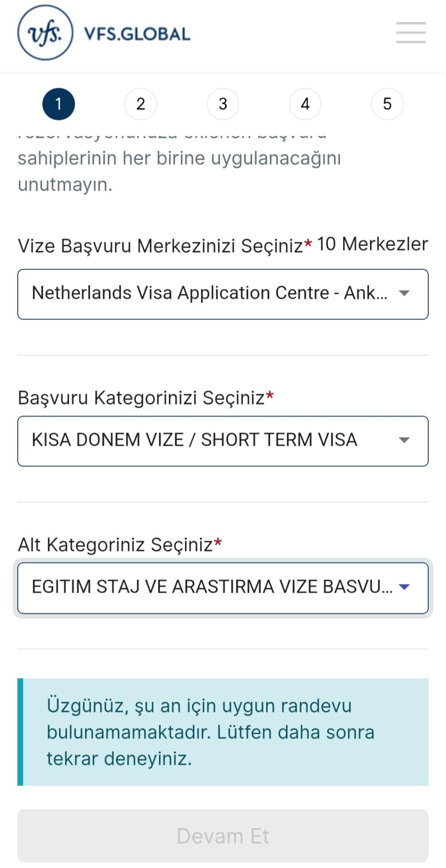The image size is (446, 868).
Task: Click the EGITIM STAJ VE ARASTIRMA selection text
Action: 212,587
